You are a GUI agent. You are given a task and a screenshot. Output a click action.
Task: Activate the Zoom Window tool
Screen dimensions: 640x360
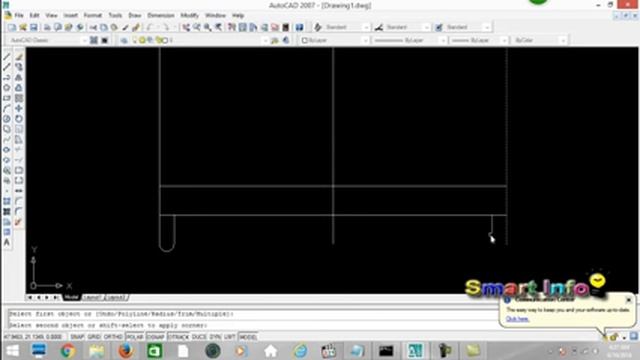pos(208,27)
